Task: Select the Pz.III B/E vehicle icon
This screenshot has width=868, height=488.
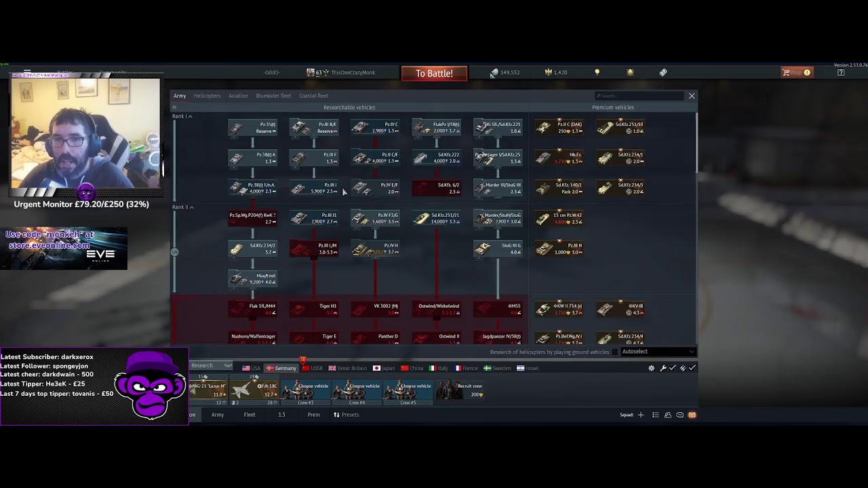Action: pyautogui.click(x=314, y=127)
